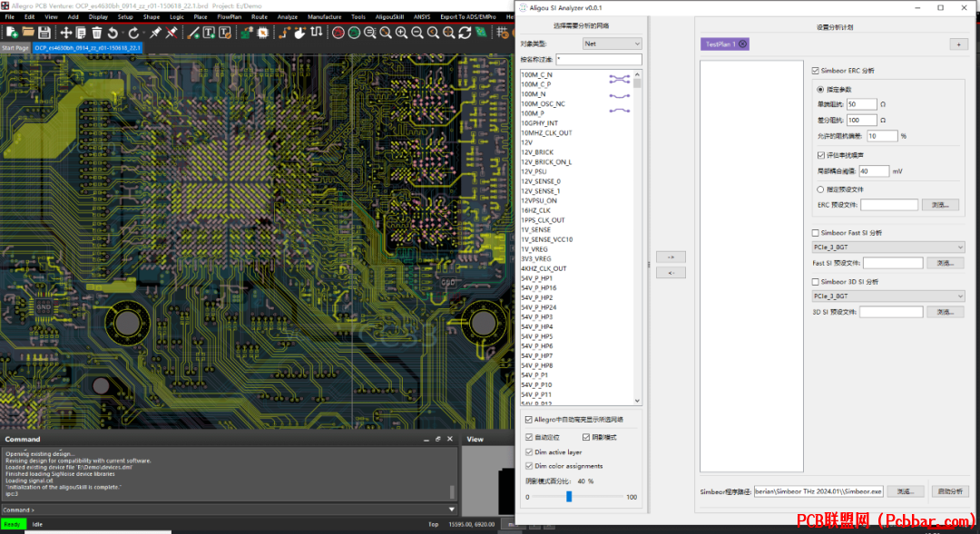Open the 3D SI PCIe_3_8GT dropdown
980x534 pixels.
[x=888, y=296]
